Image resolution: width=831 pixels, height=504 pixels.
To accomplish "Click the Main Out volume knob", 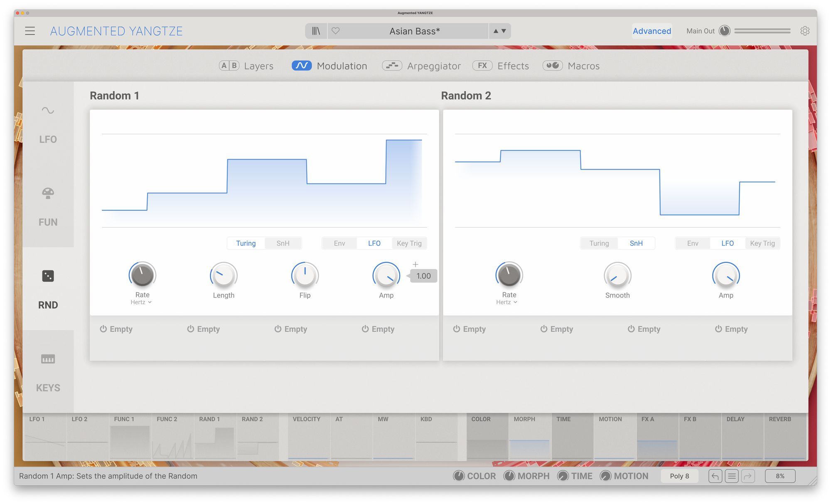I will pos(724,31).
